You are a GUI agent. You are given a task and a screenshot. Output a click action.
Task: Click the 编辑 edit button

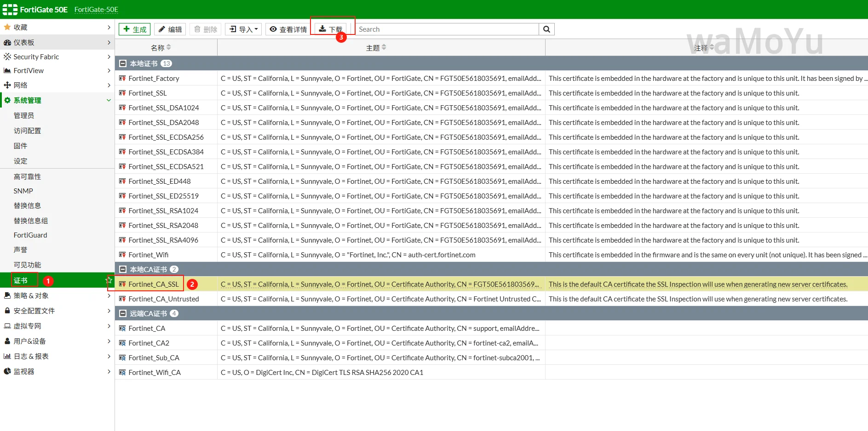pos(170,29)
